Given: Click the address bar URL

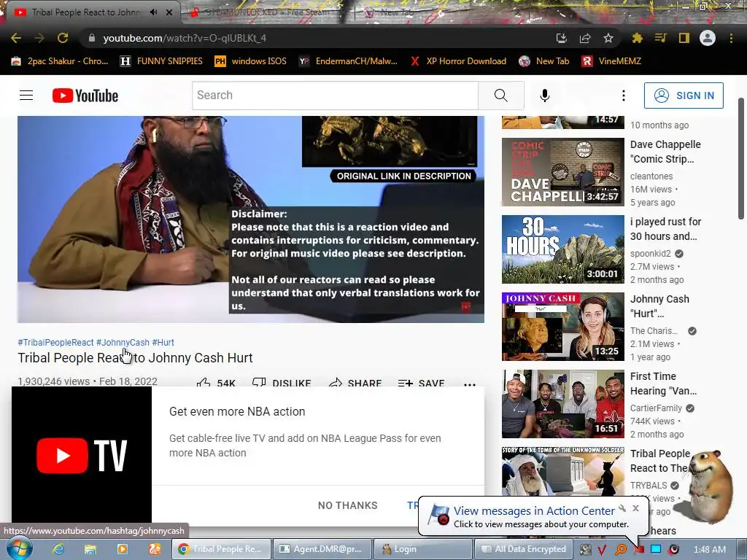Looking at the screenshot, I should pyautogui.click(x=185, y=38).
